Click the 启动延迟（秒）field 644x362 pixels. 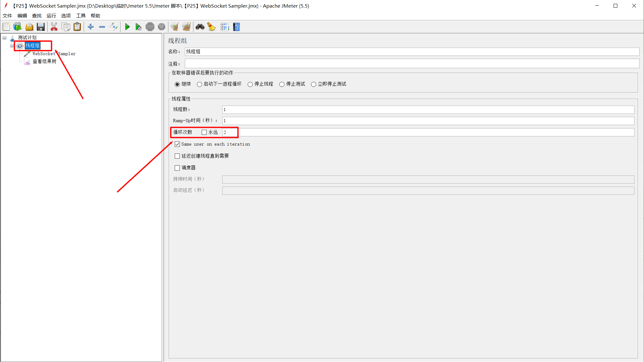coord(428,191)
